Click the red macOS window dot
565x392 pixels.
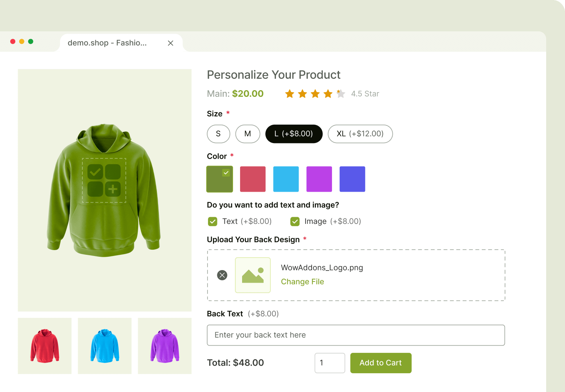13,42
